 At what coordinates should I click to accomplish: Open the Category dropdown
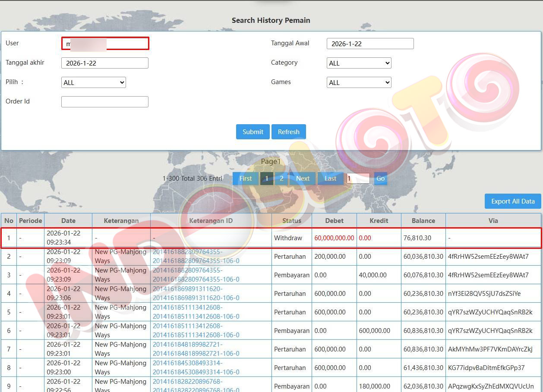359,63
